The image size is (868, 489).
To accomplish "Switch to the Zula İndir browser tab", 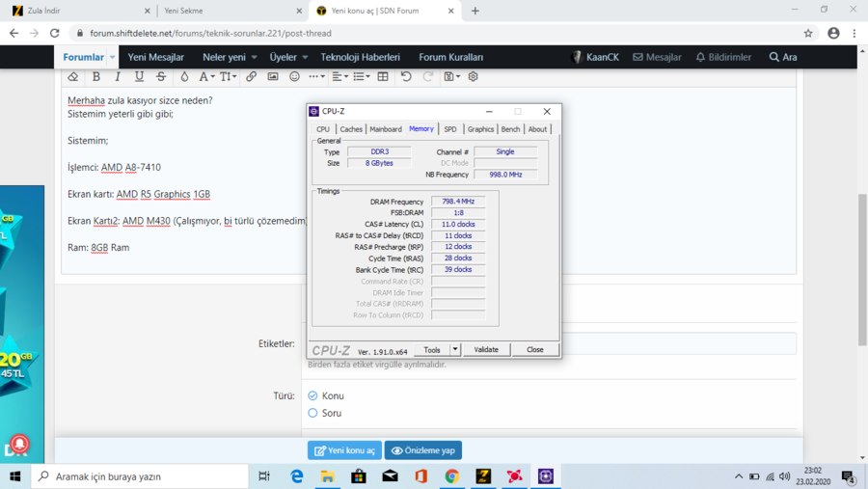I will pyautogui.click(x=80, y=11).
